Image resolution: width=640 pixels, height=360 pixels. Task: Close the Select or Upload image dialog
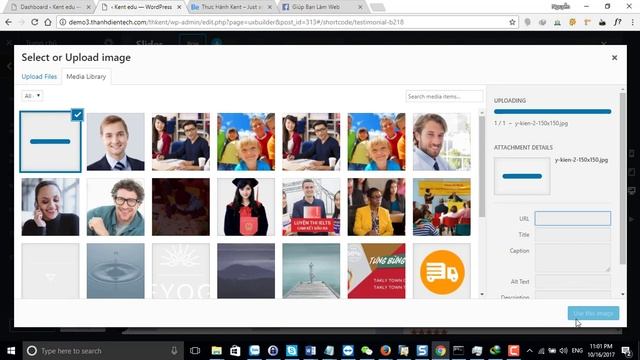tap(614, 58)
